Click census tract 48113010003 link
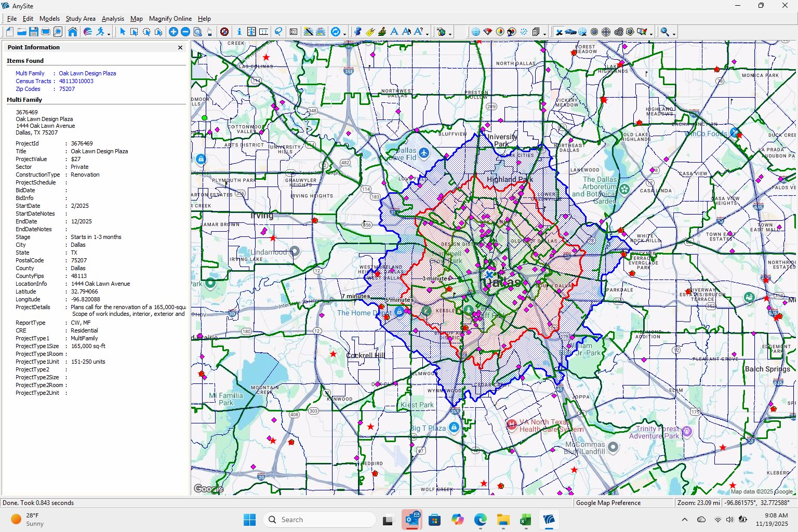The image size is (798, 532). click(76, 81)
